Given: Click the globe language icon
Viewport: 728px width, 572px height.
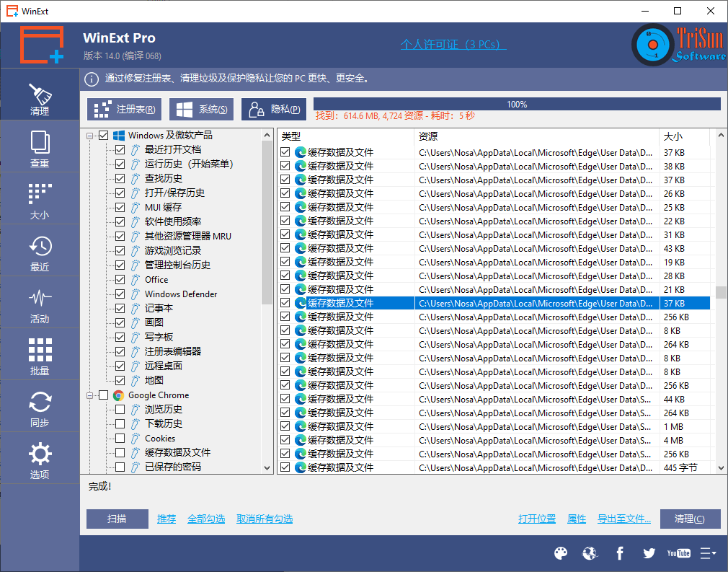Looking at the screenshot, I should point(590,553).
